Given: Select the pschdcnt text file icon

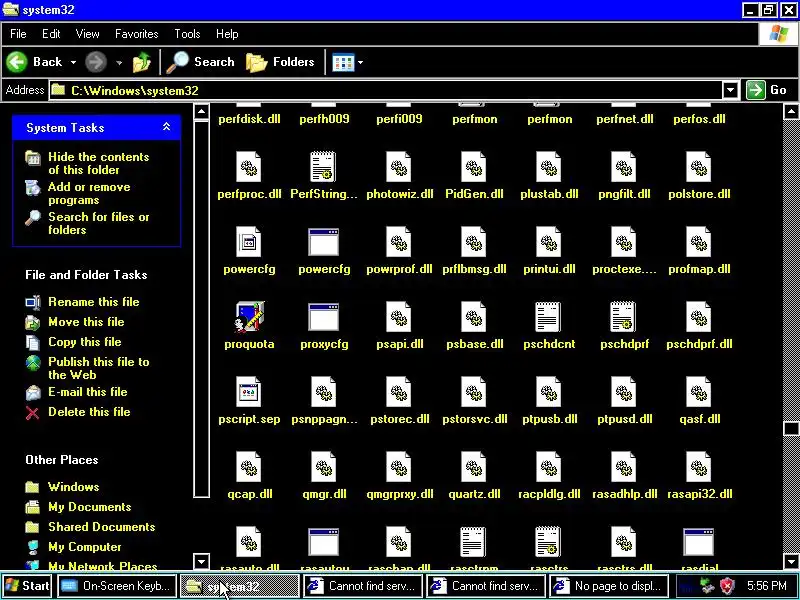Looking at the screenshot, I should coord(548,317).
